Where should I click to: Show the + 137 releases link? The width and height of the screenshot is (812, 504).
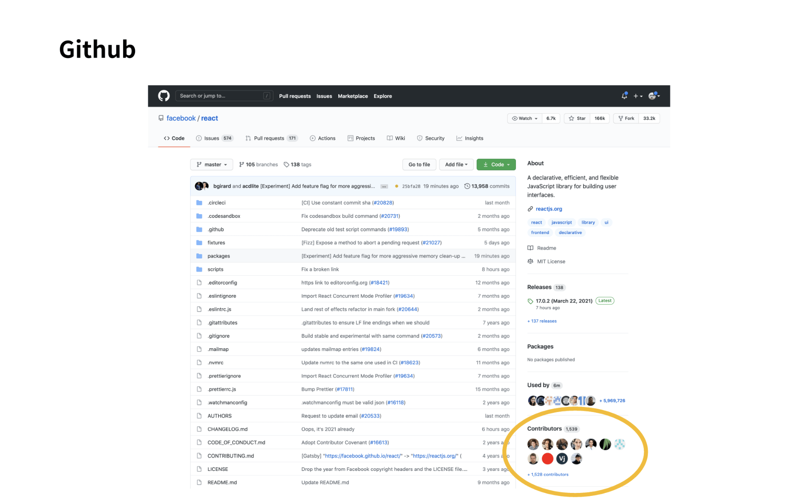(x=541, y=321)
